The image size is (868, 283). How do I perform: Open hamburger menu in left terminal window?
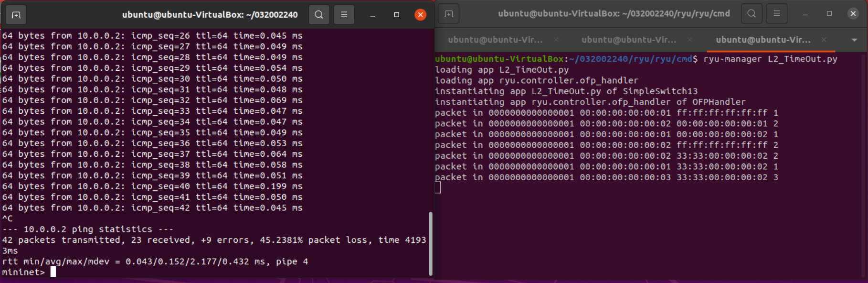pos(344,15)
